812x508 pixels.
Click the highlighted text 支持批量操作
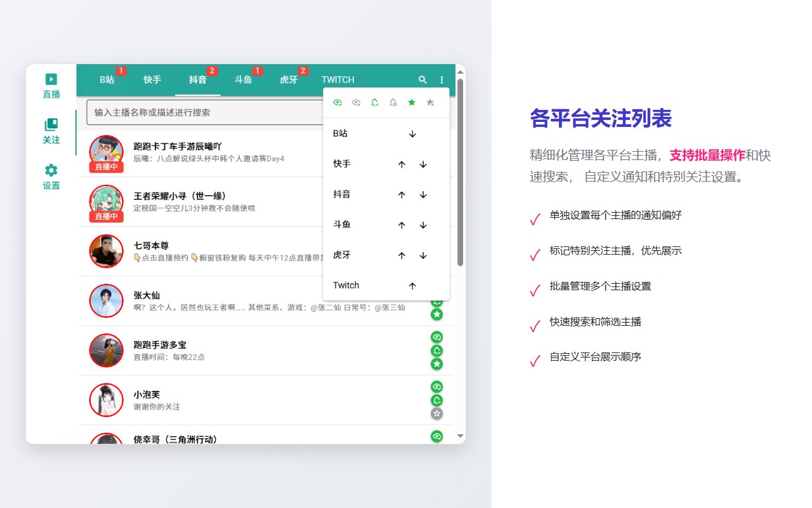click(x=707, y=155)
